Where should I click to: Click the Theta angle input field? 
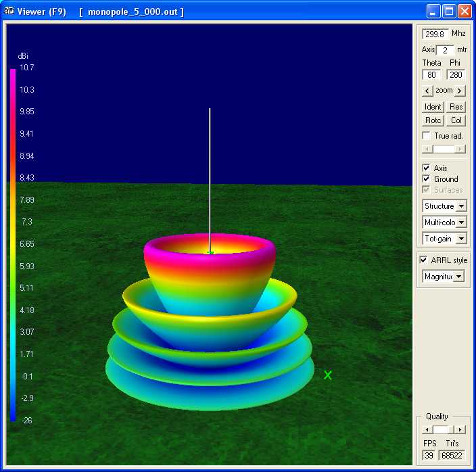coord(431,75)
